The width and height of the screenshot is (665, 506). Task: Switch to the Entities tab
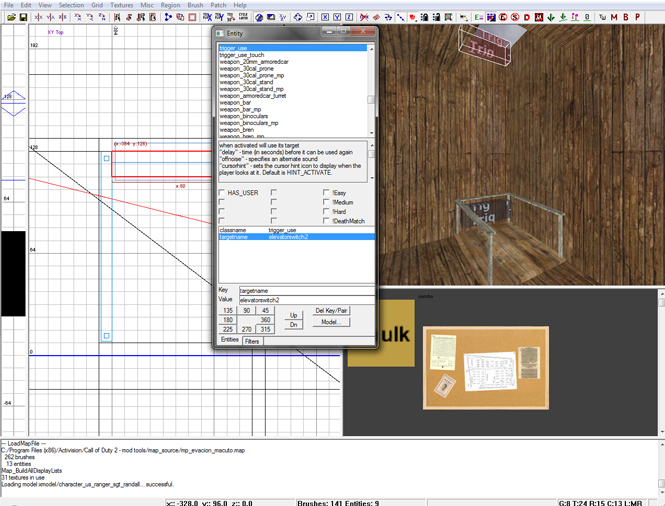coord(230,340)
